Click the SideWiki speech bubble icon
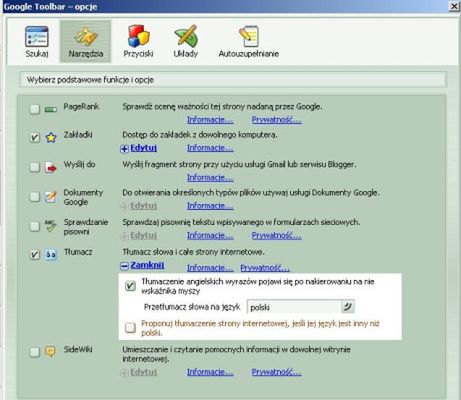Viewport: 461px width, 400px height. [50, 351]
